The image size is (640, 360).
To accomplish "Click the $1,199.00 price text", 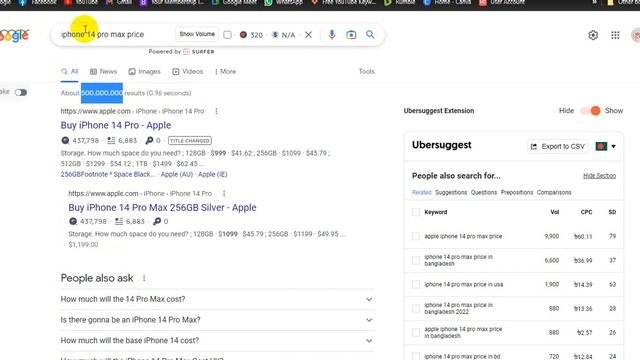I will tap(83, 244).
